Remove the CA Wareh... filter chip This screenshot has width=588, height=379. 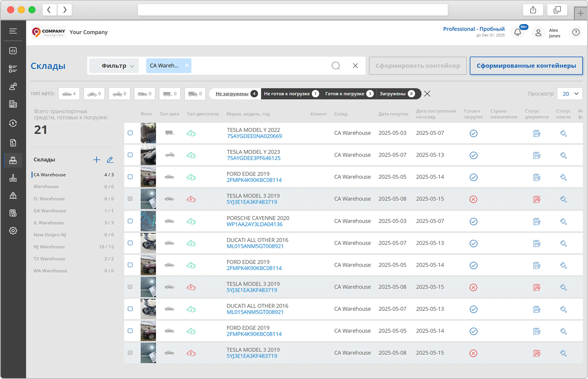(187, 66)
